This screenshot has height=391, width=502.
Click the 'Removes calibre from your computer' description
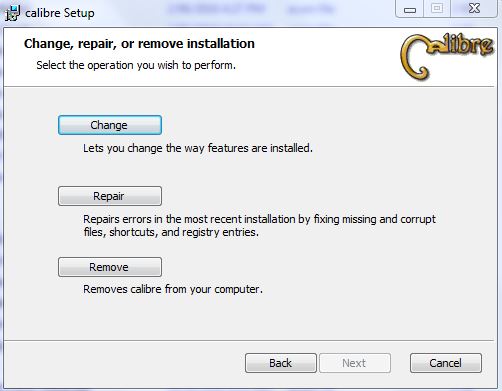click(x=173, y=289)
